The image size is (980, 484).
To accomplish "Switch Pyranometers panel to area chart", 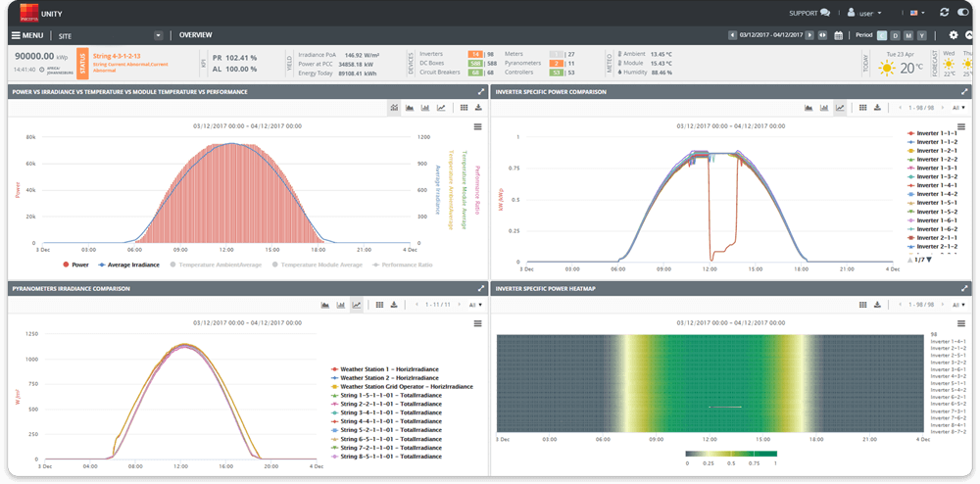I will tap(325, 305).
